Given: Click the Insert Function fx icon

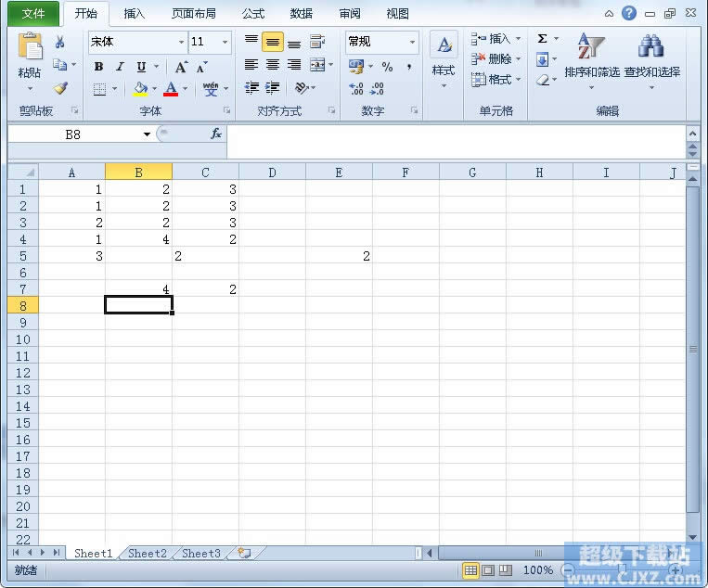Looking at the screenshot, I should click(216, 134).
